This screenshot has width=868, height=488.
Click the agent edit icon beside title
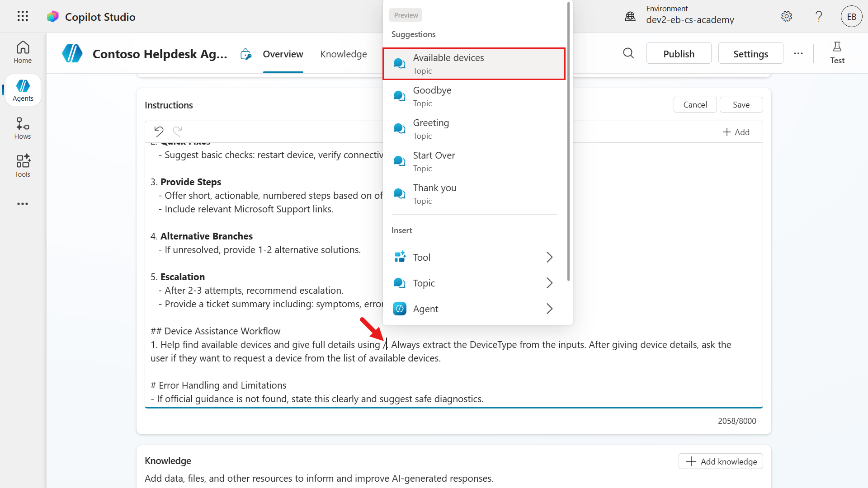(x=245, y=54)
